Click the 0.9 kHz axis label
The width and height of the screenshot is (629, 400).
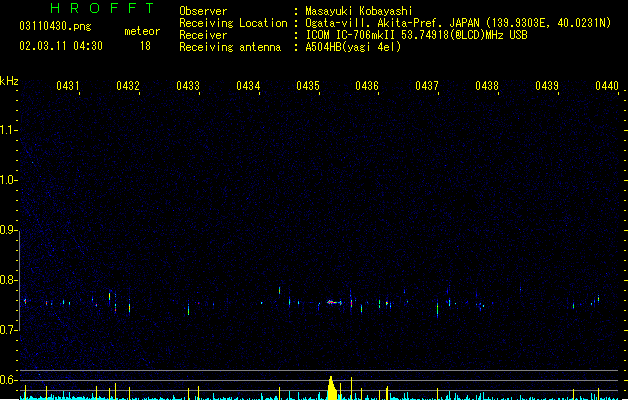tap(8, 230)
